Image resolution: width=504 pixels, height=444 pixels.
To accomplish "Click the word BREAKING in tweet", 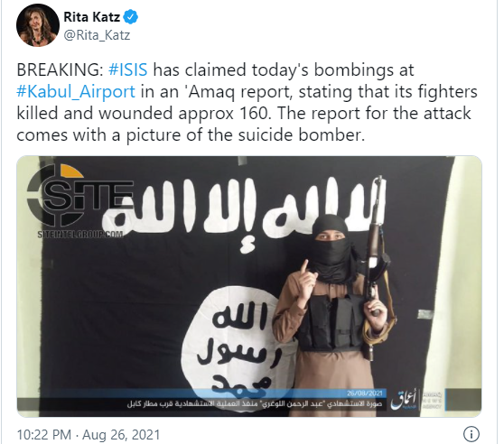I will click(61, 69).
